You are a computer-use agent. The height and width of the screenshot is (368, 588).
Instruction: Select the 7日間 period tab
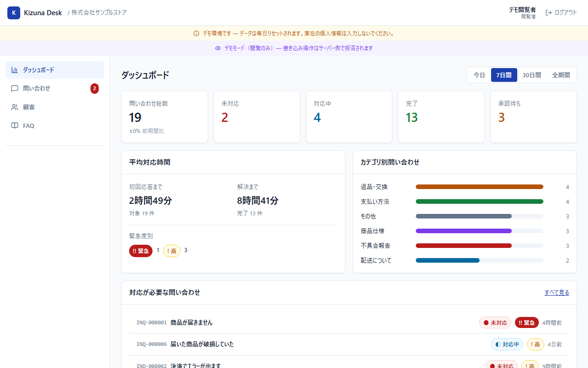pyautogui.click(x=504, y=75)
